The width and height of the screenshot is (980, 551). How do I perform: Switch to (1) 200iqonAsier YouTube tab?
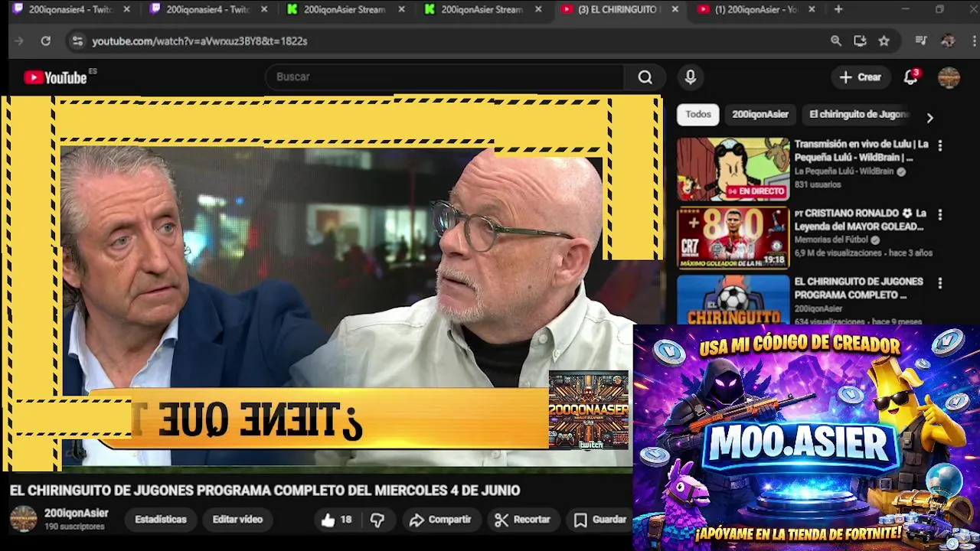point(756,9)
